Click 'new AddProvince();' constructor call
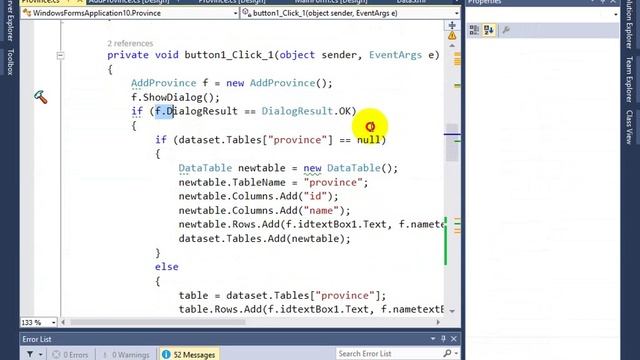 [x=280, y=83]
